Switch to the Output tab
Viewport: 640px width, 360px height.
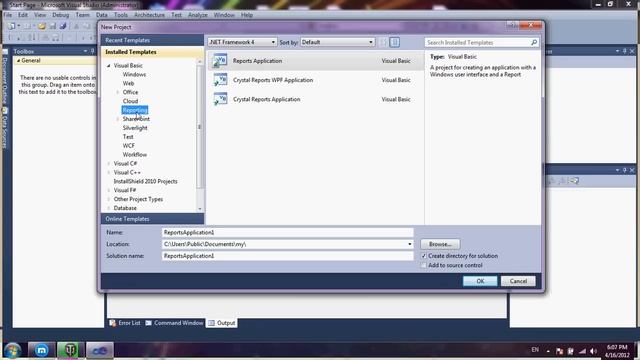pos(222,323)
